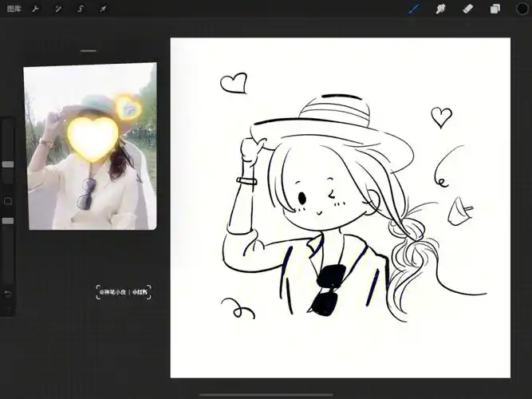
Task: Click the brush opacity slider handle
Action: click(8, 220)
